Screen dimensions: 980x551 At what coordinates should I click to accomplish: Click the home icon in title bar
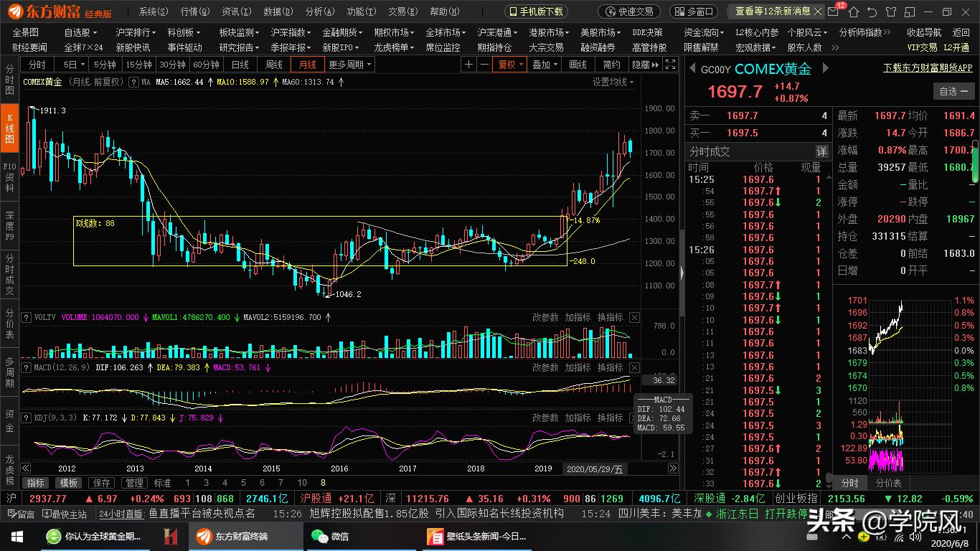point(853,11)
